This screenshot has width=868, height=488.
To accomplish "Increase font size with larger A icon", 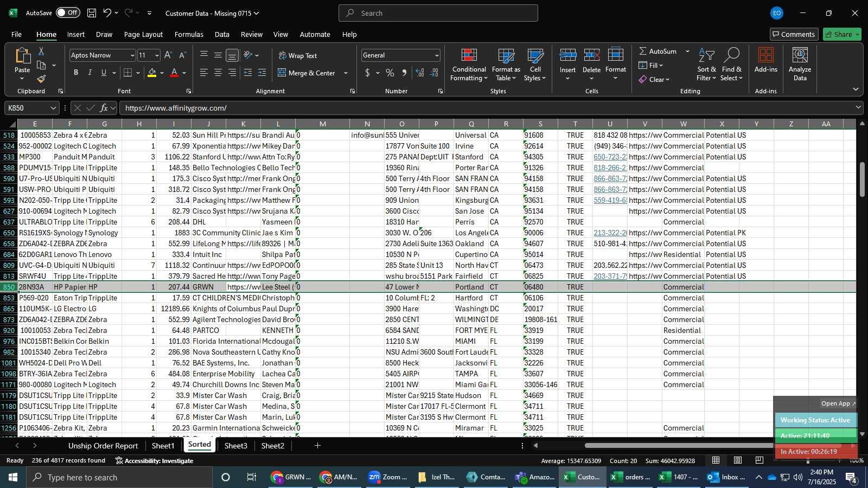I will 168,55.
